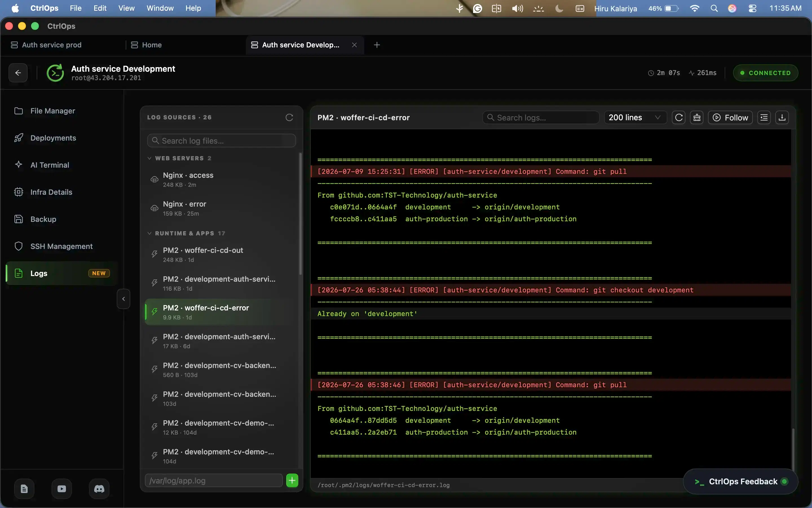Select Logs in the sidebar
812x508 pixels.
pyautogui.click(x=62, y=273)
